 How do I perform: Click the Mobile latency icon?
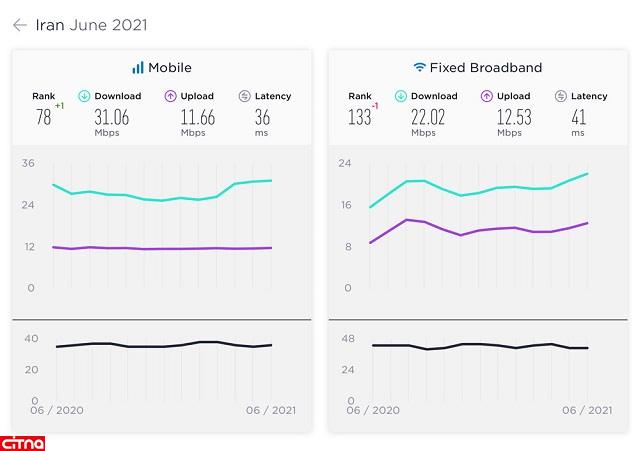[245, 97]
